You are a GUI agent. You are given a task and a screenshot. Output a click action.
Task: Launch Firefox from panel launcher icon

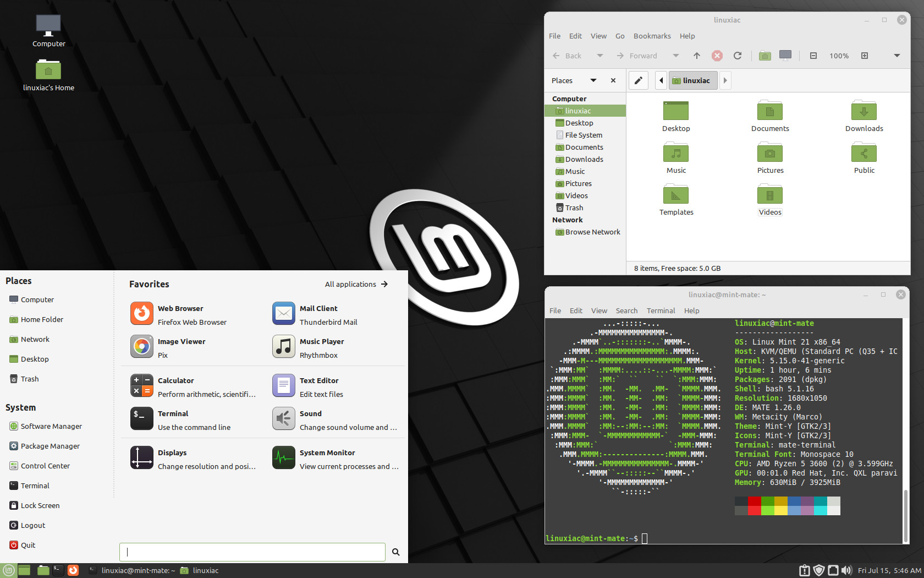coord(73,570)
